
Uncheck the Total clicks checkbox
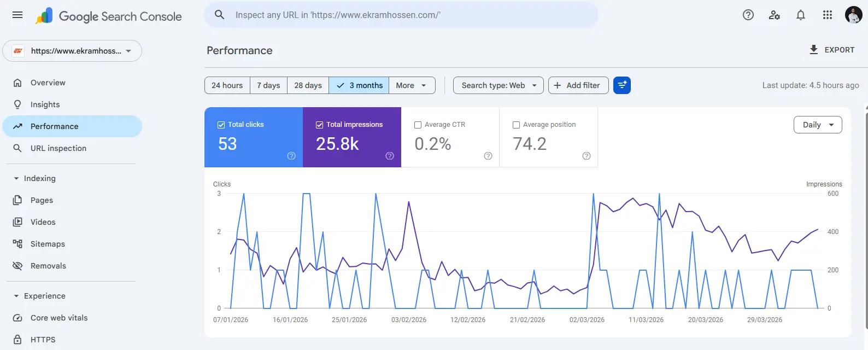[221, 125]
